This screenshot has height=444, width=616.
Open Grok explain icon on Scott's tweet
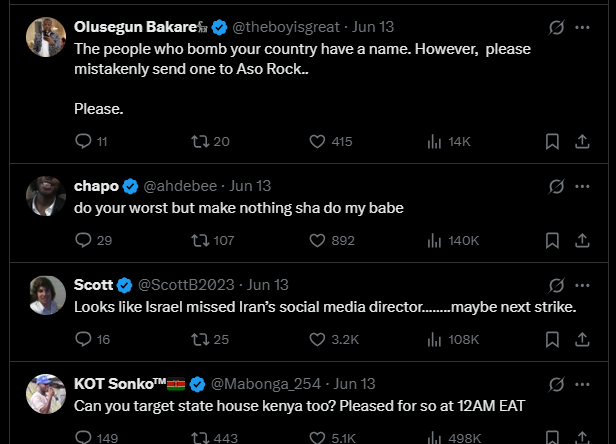[x=556, y=286]
